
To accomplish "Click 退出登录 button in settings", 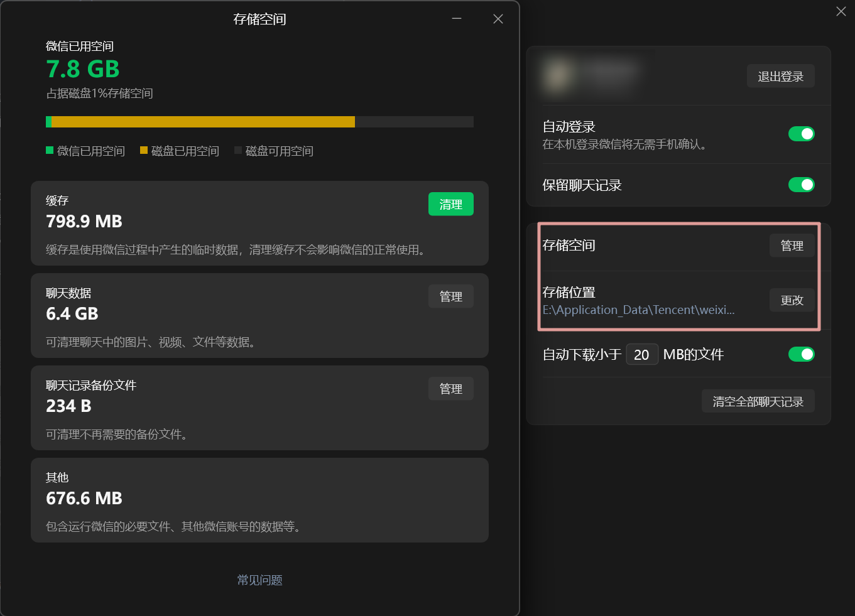I will click(780, 76).
